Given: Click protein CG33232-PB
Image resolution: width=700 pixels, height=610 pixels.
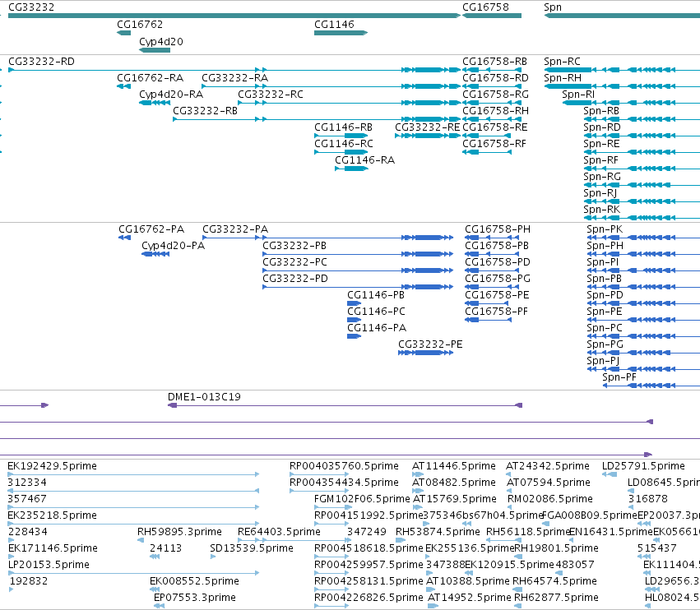Looking at the screenshot, I should (294, 246).
